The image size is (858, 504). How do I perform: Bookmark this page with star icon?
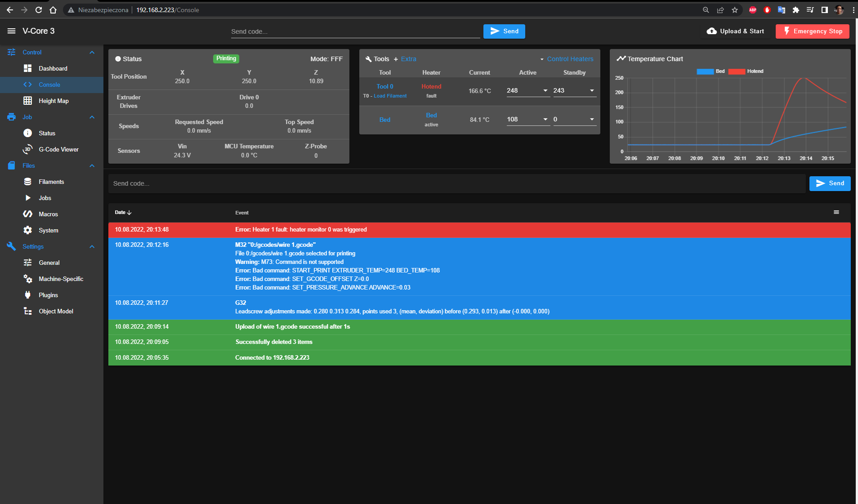click(x=735, y=10)
